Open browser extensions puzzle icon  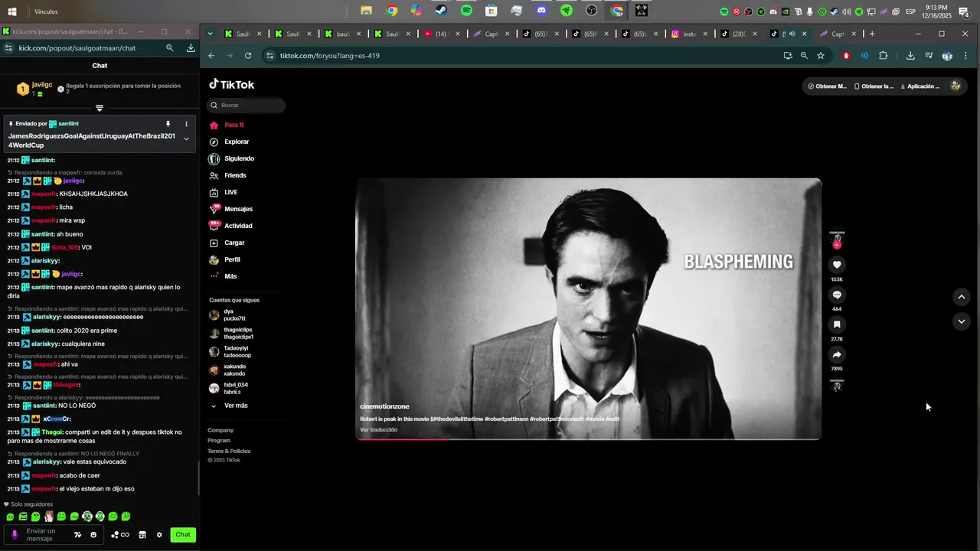pos(883,56)
